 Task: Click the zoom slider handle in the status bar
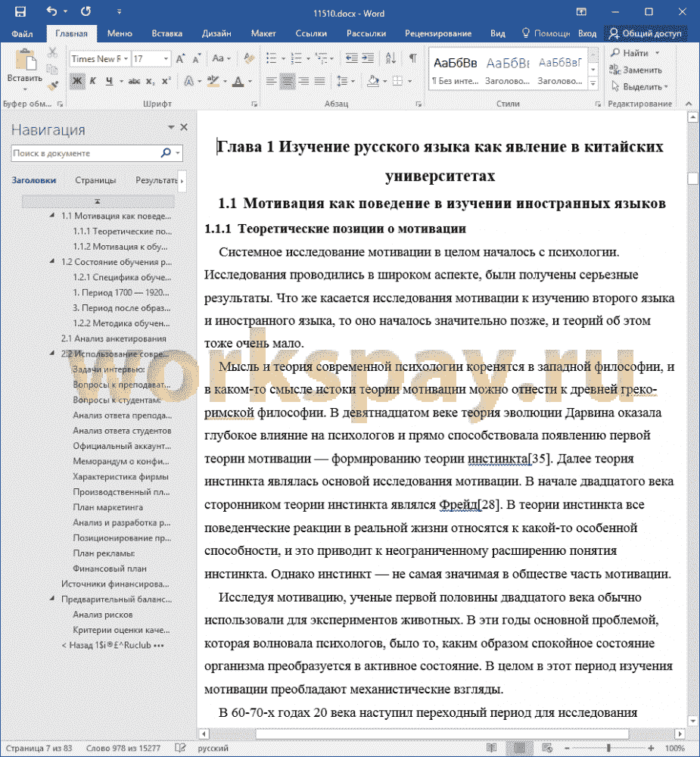pos(608,749)
